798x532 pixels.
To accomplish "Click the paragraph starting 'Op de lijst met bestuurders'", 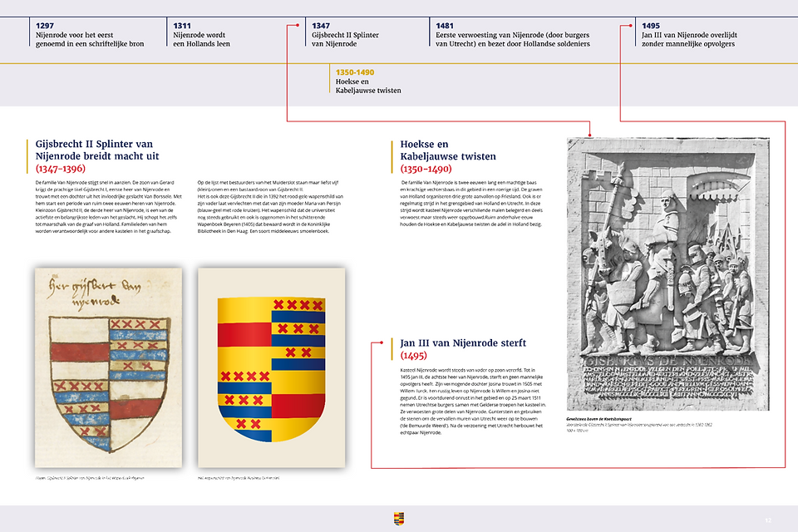I will (270, 207).
